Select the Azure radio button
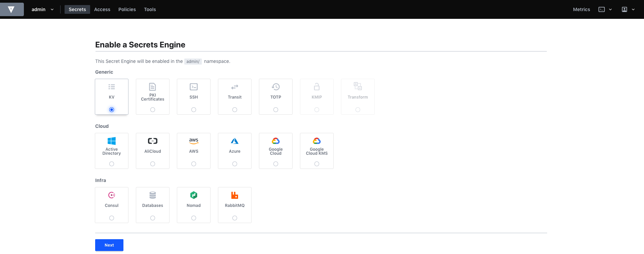 235,164
